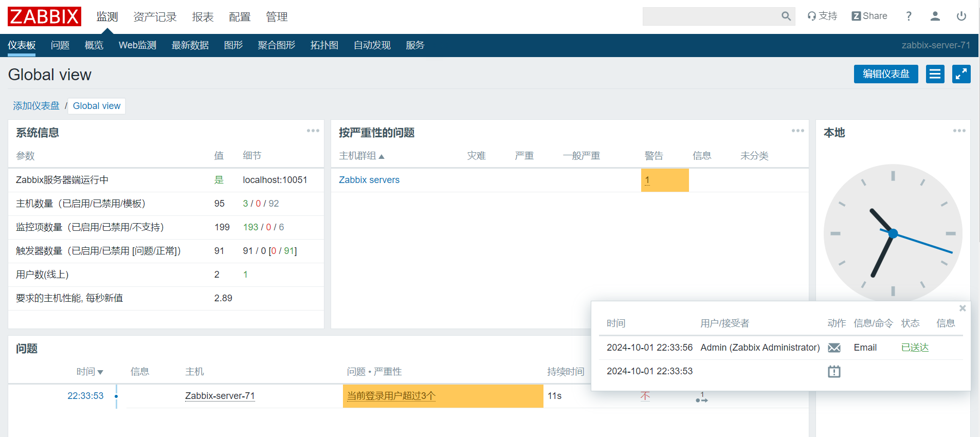Viewport: 980px width, 437px height.
Task: Click the localhost:10051 detail text
Action: click(x=275, y=180)
